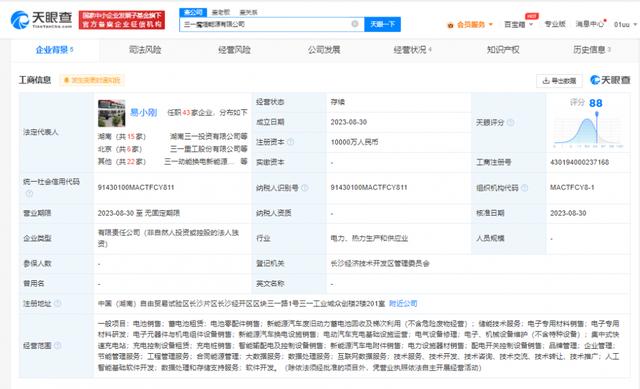
Task: Click the info icon next to 组织机构代码
Action: tap(524, 188)
